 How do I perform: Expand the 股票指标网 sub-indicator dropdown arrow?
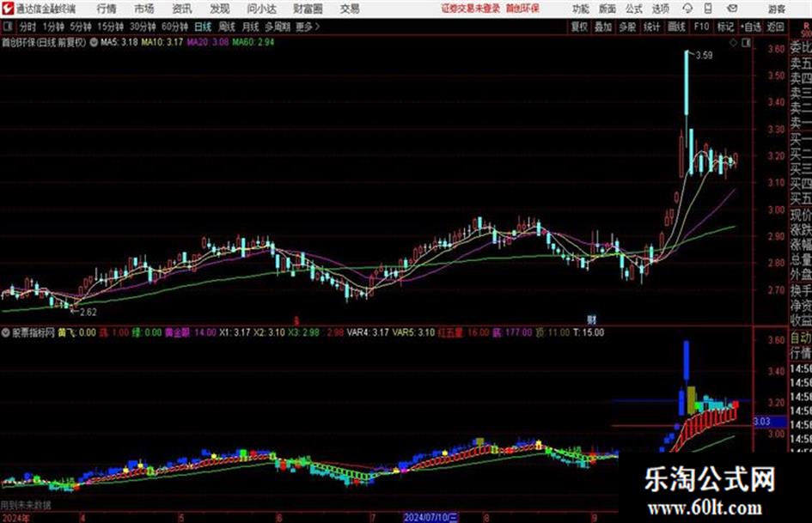coord(6,332)
